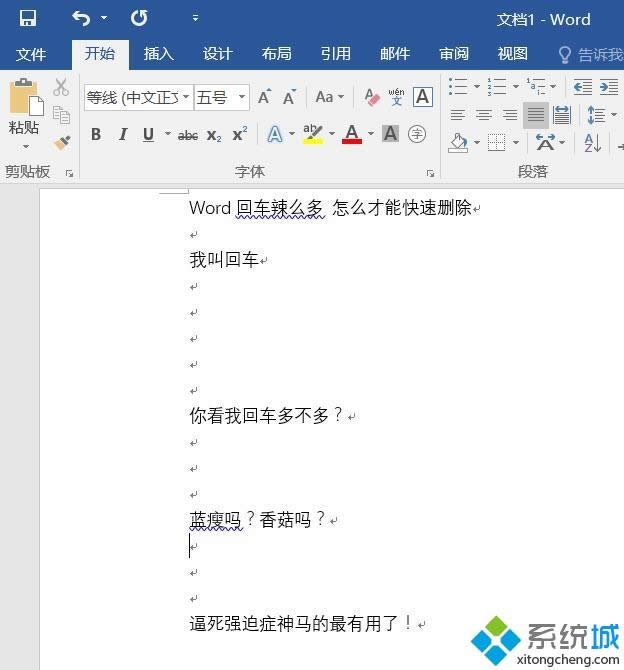Open the 视图 tab

pyautogui.click(x=512, y=54)
